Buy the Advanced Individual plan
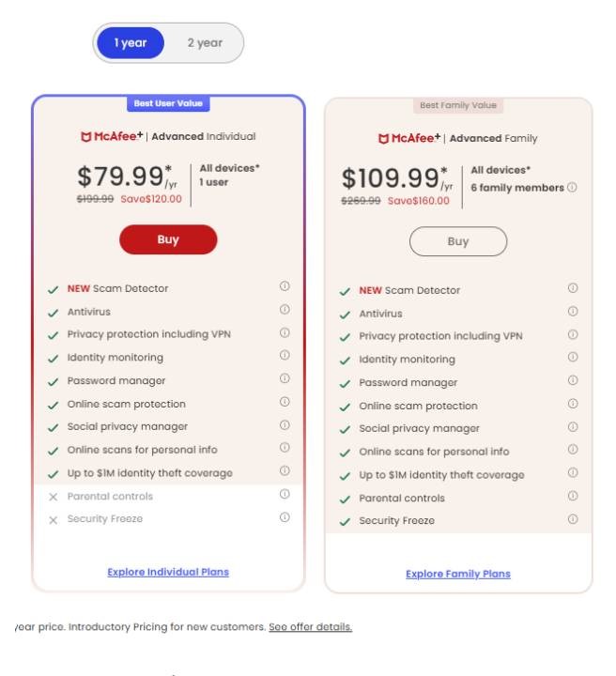This screenshot has width=616, height=676. click(168, 239)
